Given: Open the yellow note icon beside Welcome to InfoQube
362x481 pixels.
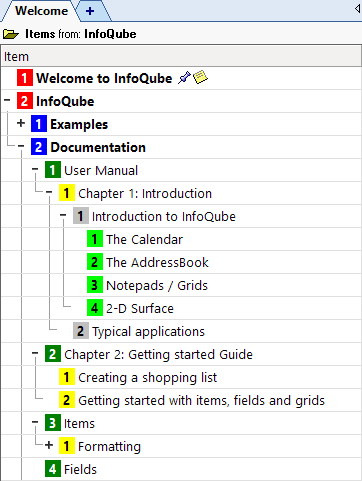Looking at the screenshot, I should [x=200, y=77].
